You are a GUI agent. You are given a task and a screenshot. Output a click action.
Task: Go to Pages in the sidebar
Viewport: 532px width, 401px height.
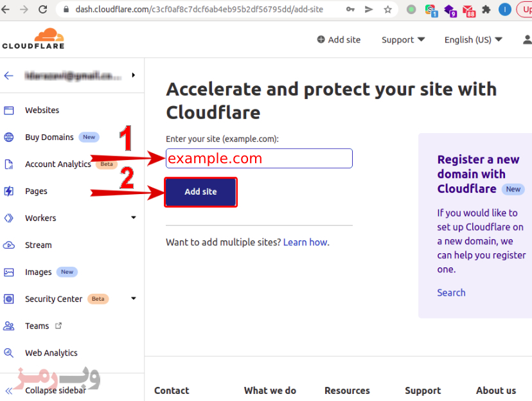coord(37,192)
